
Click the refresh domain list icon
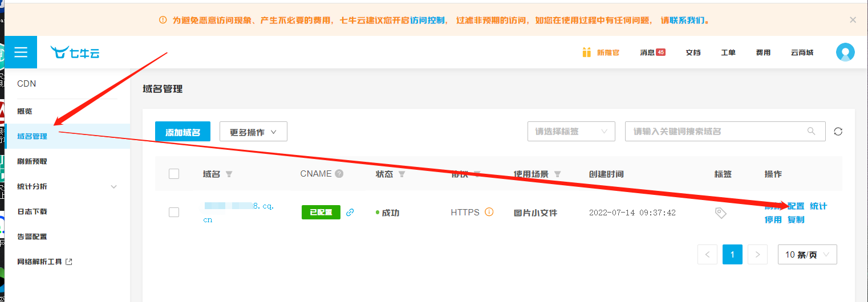(838, 132)
